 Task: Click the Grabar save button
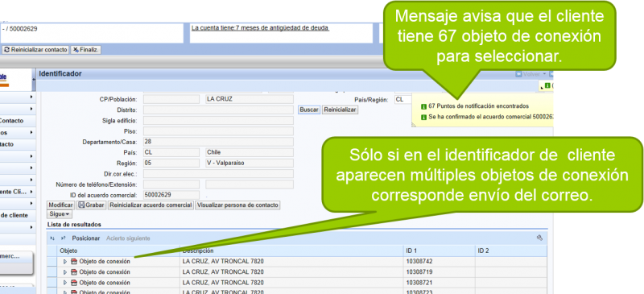pyautogui.click(x=91, y=205)
